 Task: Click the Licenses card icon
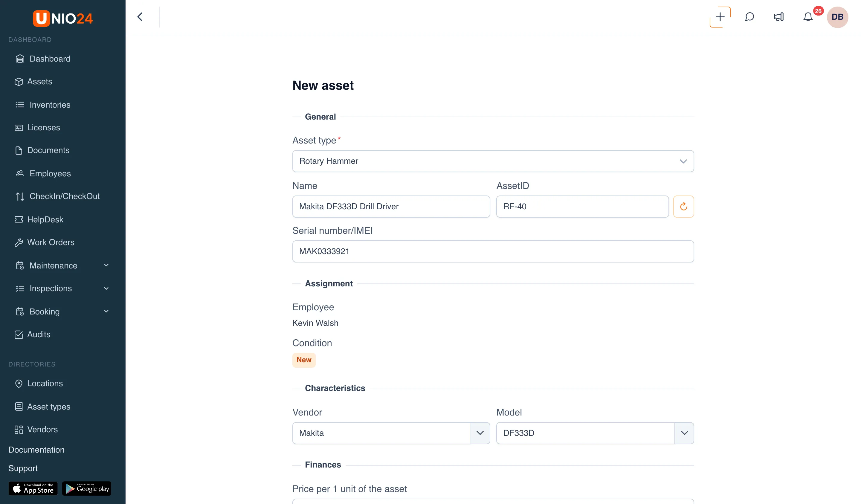coord(19,127)
